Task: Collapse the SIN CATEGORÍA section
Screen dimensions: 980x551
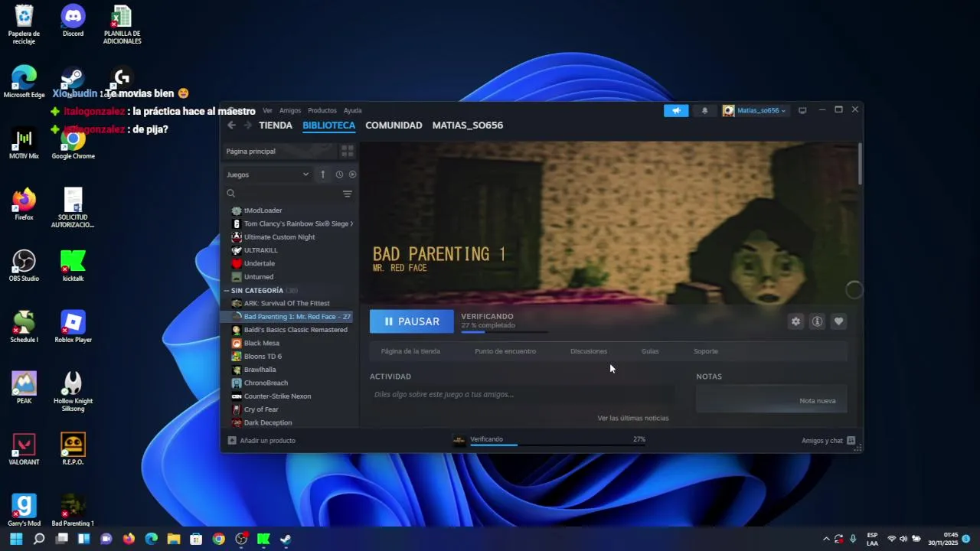Action: click(227, 291)
